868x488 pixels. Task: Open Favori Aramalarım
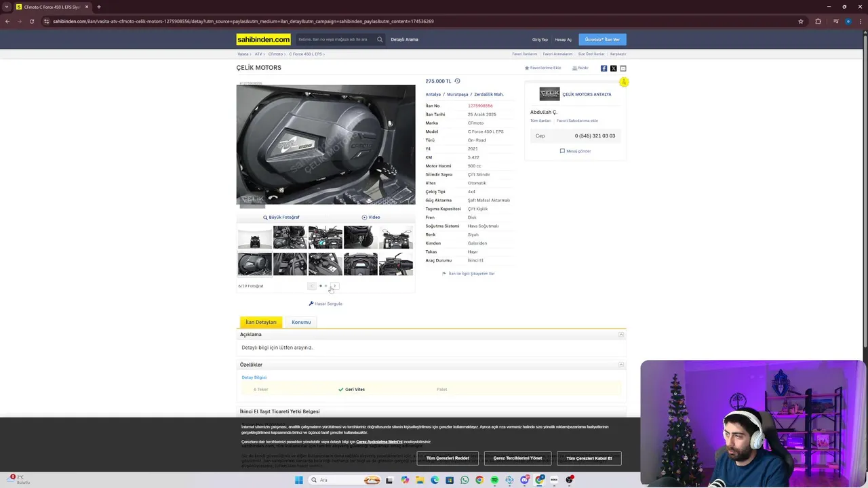pos(557,54)
